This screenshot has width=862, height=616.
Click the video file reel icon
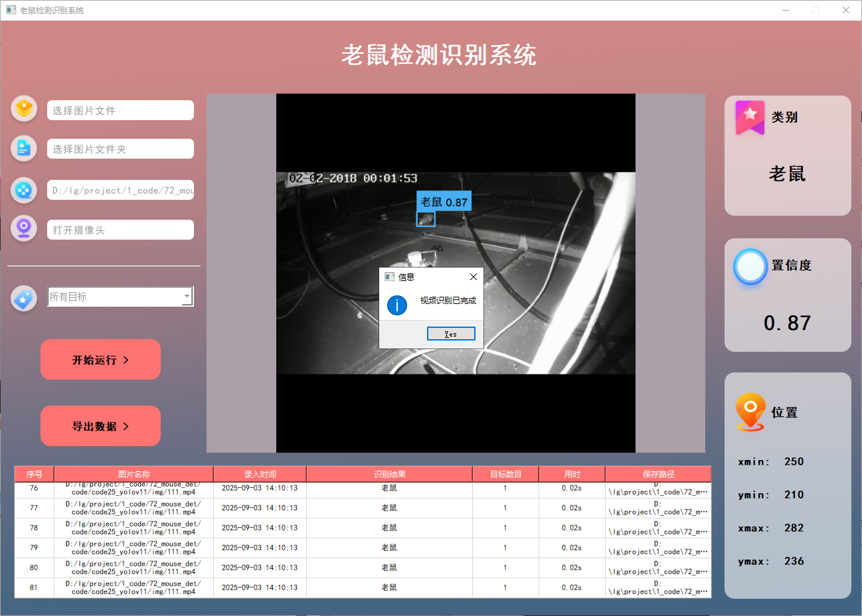click(x=24, y=191)
